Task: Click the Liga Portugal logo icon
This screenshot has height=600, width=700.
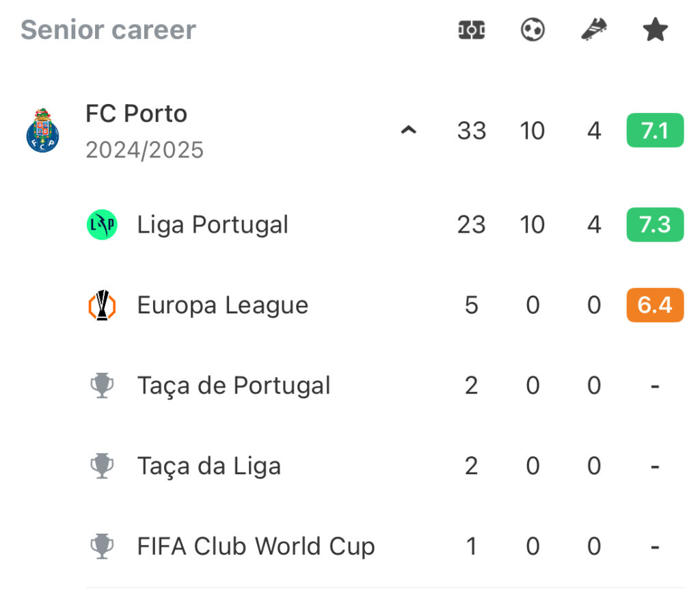Action: click(103, 224)
